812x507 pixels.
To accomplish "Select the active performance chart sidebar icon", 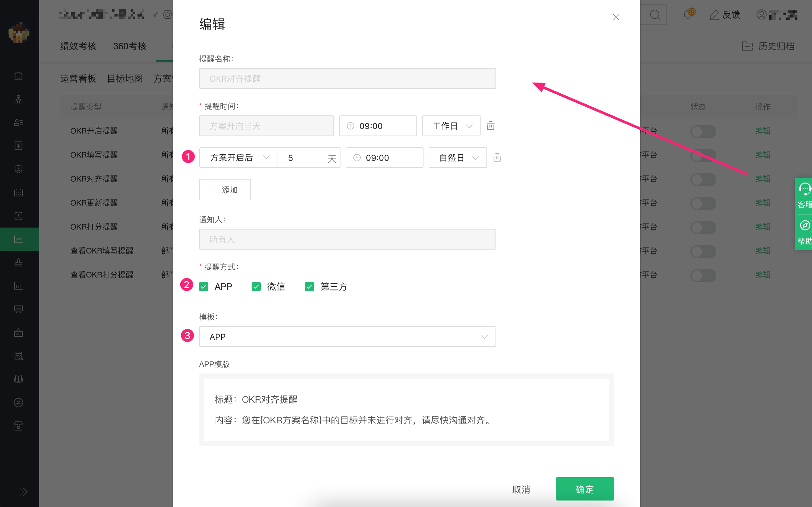I will pos(19,239).
